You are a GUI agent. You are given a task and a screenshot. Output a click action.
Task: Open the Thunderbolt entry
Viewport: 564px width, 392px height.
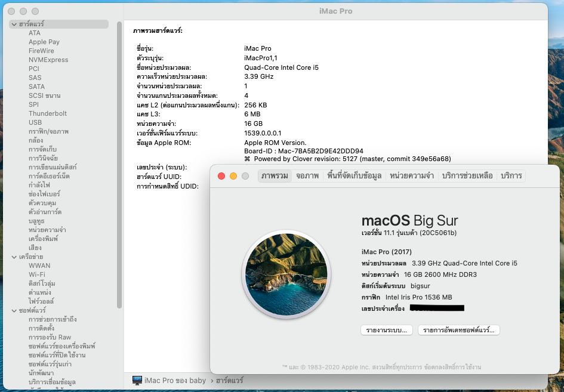(x=48, y=113)
